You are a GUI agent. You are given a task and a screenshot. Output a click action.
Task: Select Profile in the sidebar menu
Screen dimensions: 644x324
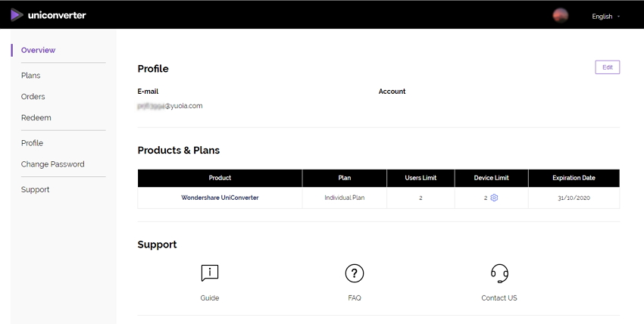tap(32, 143)
